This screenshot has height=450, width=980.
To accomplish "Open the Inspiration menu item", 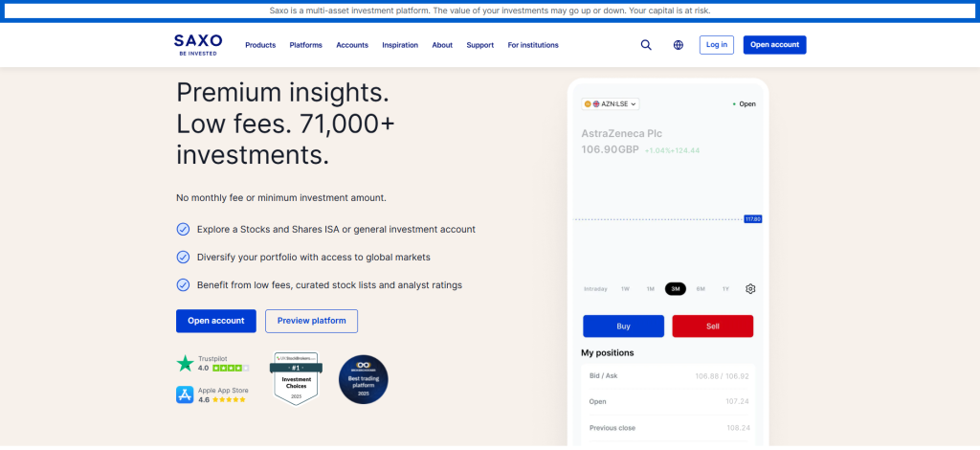I will coord(400,45).
